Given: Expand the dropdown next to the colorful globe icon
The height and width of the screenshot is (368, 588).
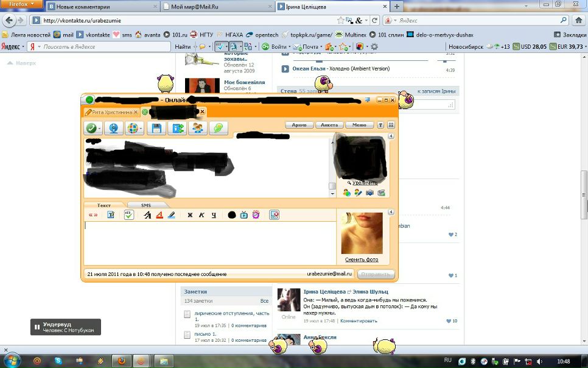Looking at the screenshot, I should [x=141, y=129].
